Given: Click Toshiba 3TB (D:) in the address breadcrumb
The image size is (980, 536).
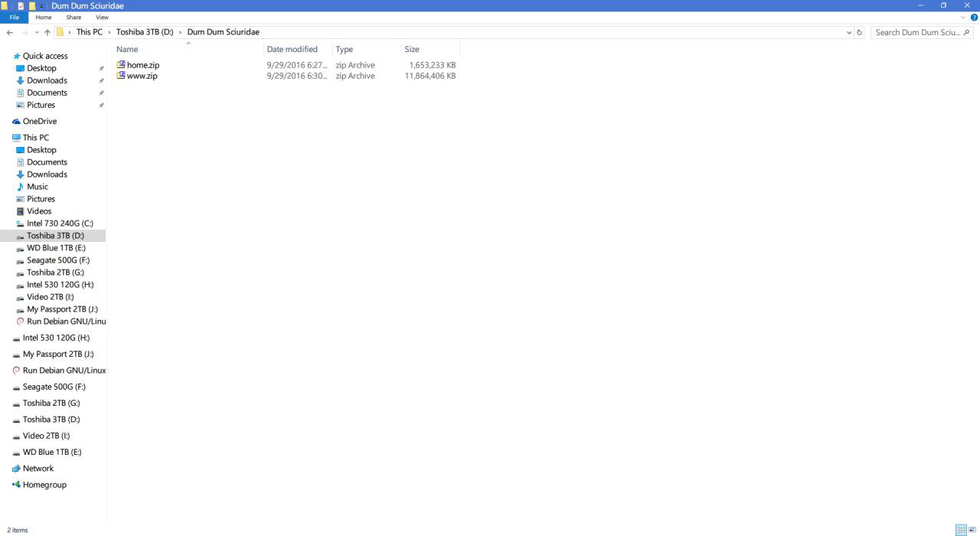Looking at the screenshot, I should click(x=145, y=32).
